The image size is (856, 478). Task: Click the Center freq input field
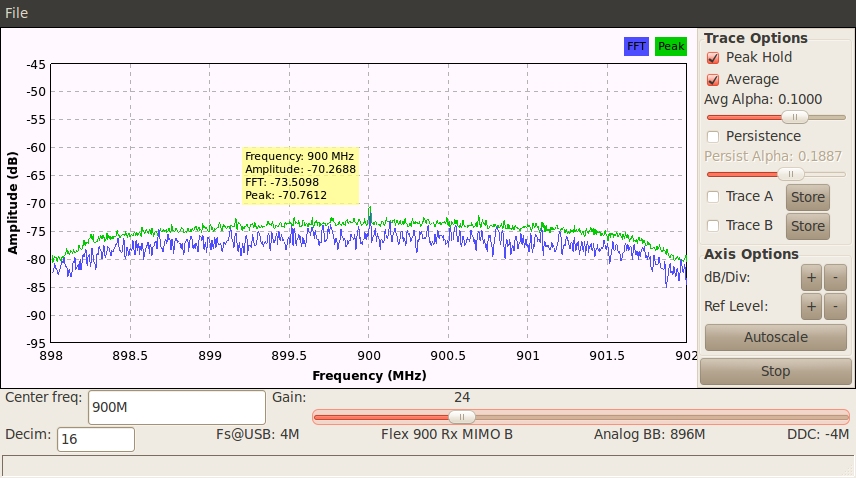point(175,408)
